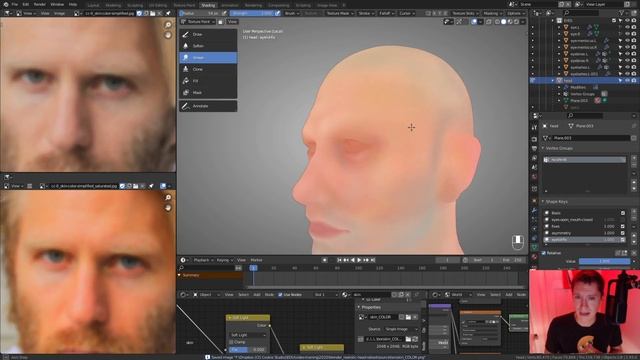Open the Texture Slots dropdown
This screenshot has height=360, width=640.
click(x=465, y=13)
